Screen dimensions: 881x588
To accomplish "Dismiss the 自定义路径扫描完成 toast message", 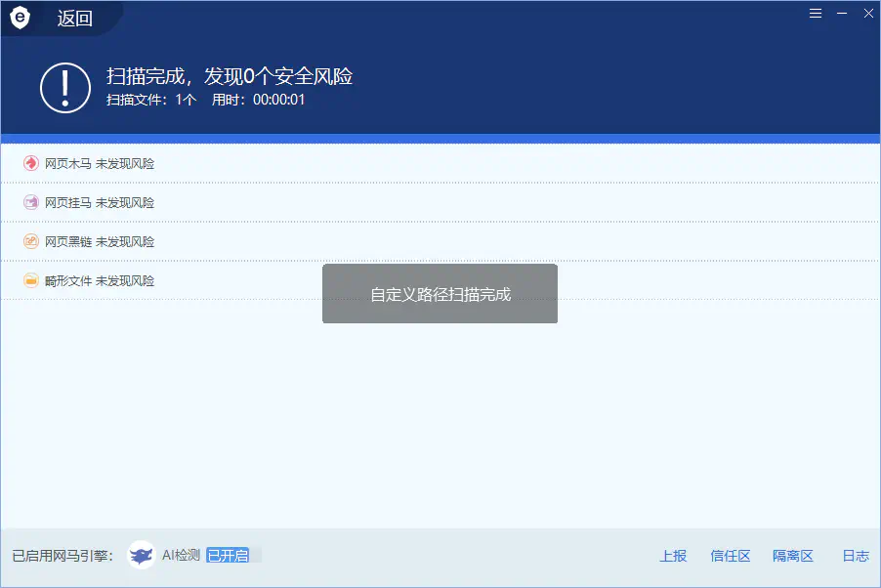I will [440, 293].
